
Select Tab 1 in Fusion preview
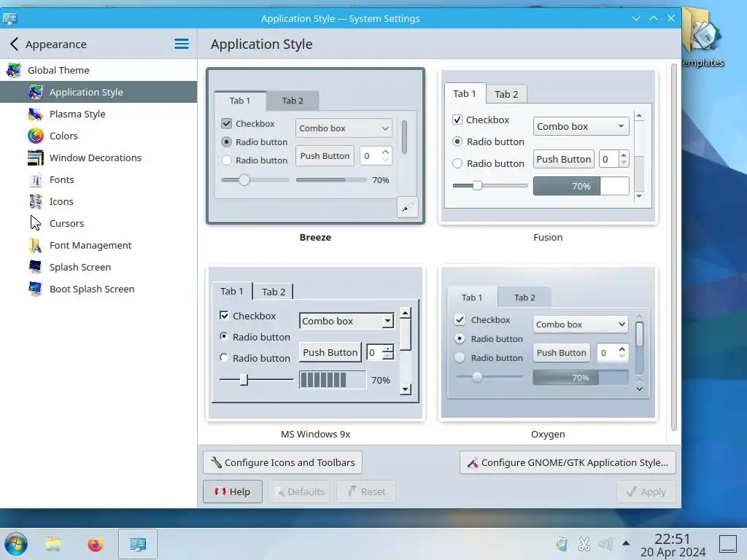[465, 93]
